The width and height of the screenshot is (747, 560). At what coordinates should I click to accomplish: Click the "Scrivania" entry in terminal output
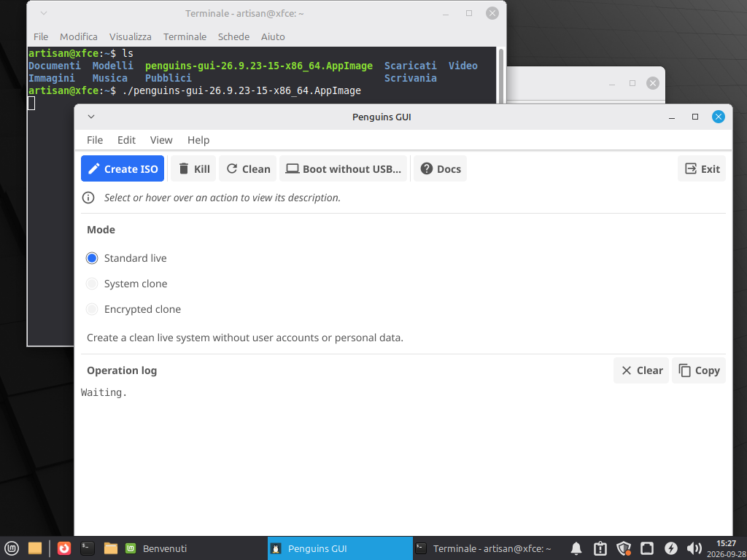410,78
